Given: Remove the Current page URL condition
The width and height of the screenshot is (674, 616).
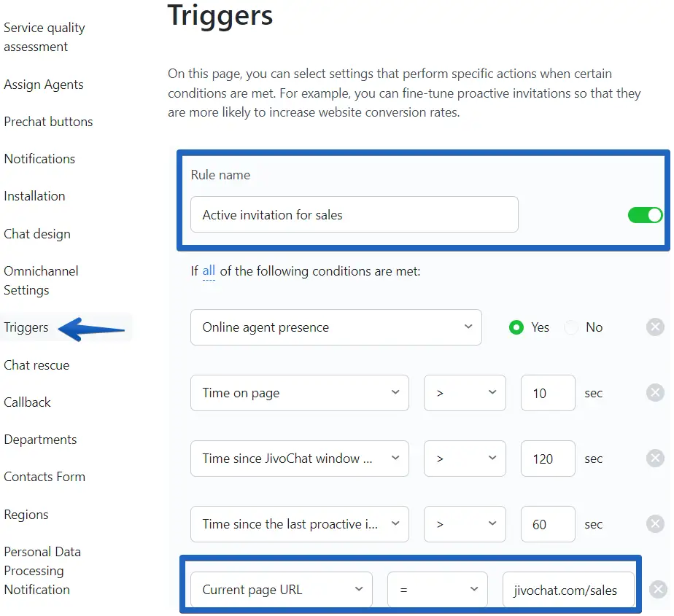Looking at the screenshot, I should click(658, 590).
